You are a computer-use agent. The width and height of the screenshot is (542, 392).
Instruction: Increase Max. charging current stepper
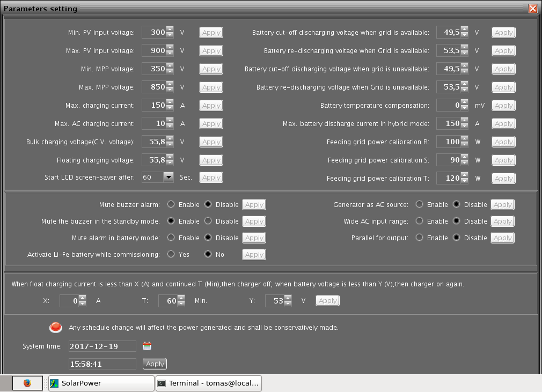pyautogui.click(x=170, y=102)
